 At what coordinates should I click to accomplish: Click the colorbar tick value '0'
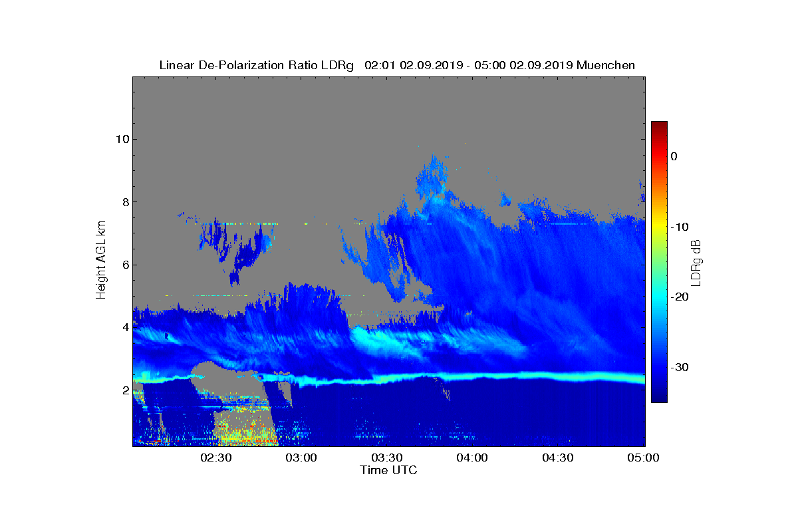pyautogui.click(x=674, y=156)
